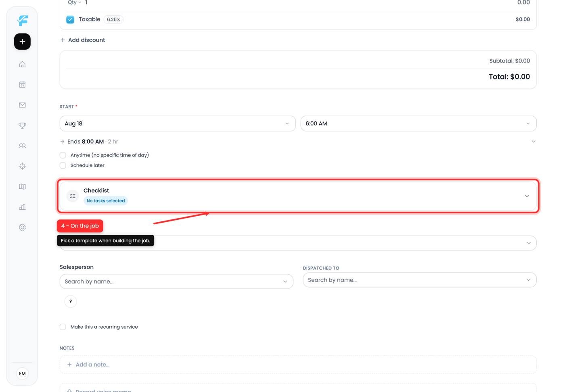Open the black plus create button
The width and height of the screenshot is (565, 392).
tap(22, 42)
